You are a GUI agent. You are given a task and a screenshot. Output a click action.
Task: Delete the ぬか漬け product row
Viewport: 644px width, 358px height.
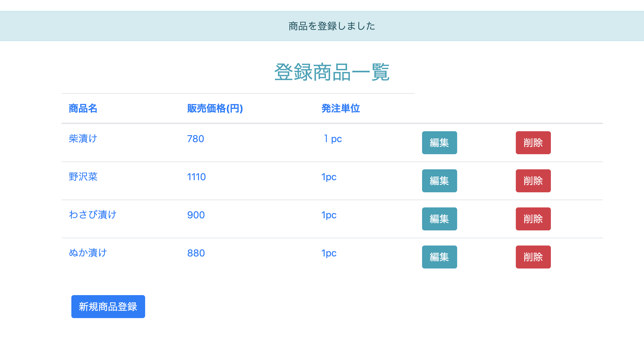click(x=533, y=257)
